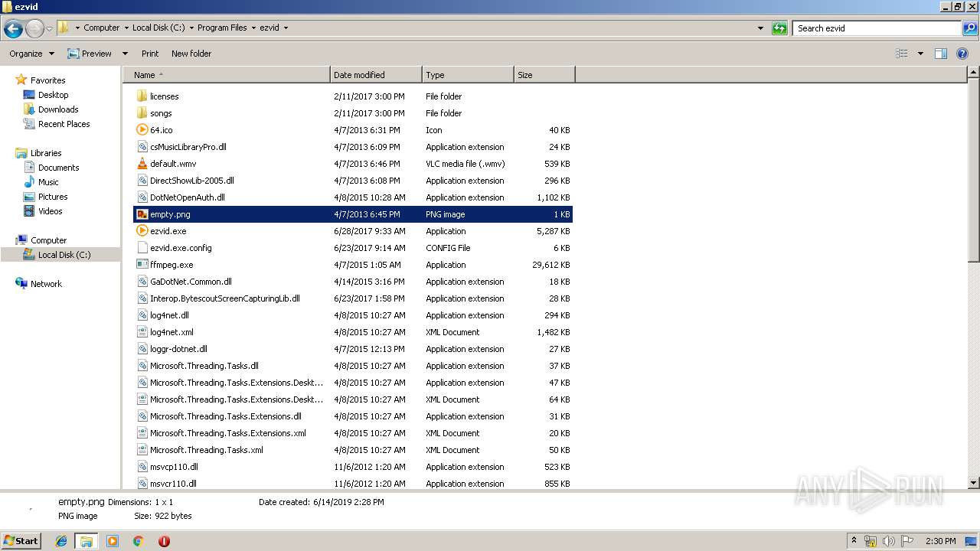
Task: Click the log4net.xml document icon
Action: click(142, 332)
